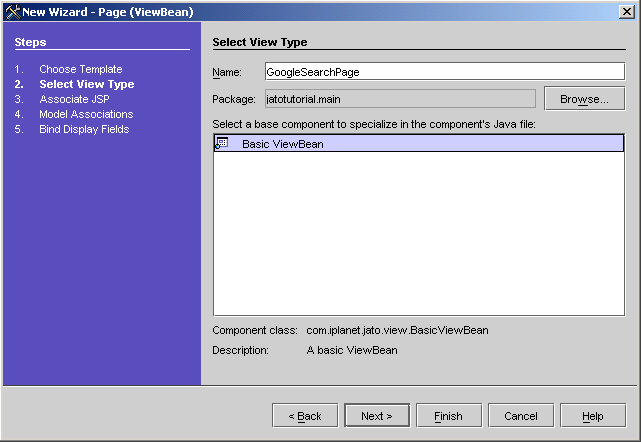Advance the wizard with Next button
The width and height of the screenshot is (641, 442).
coord(377,416)
